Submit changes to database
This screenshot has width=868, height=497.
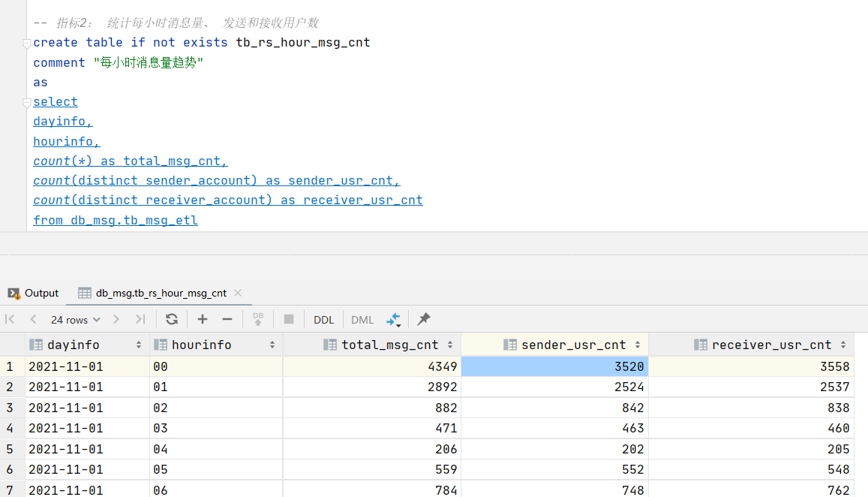point(258,319)
